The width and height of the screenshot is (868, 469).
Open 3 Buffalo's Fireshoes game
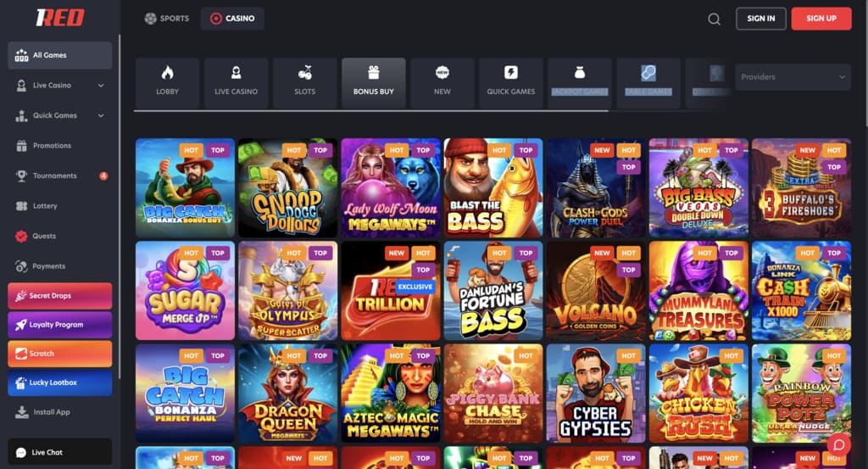[802, 187]
